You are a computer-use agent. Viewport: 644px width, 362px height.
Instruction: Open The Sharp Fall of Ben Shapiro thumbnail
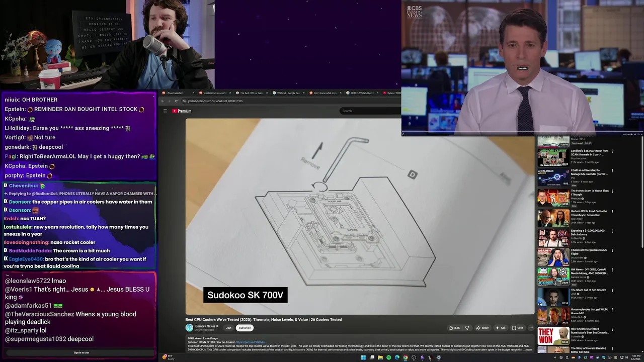click(x=553, y=297)
